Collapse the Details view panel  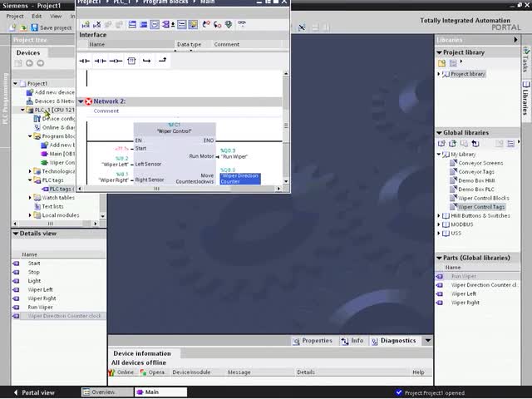click(15, 234)
